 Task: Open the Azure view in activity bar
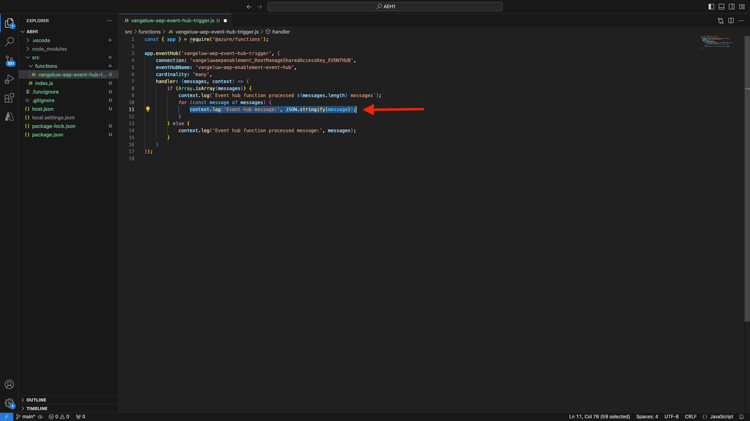9,117
